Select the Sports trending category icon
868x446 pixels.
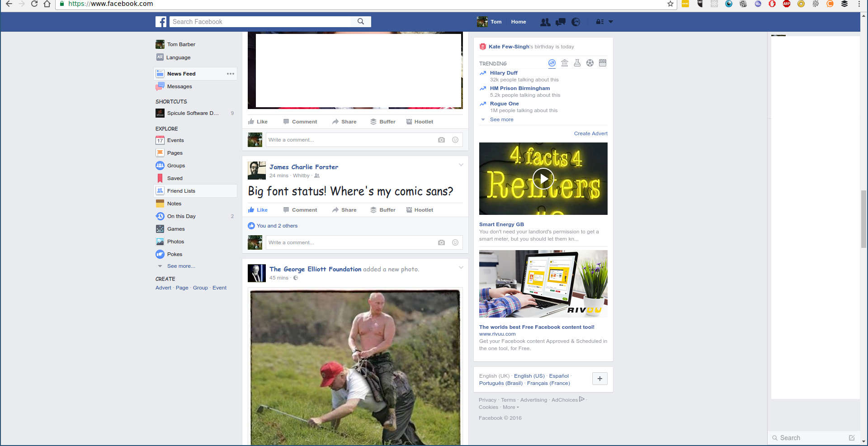(590, 63)
